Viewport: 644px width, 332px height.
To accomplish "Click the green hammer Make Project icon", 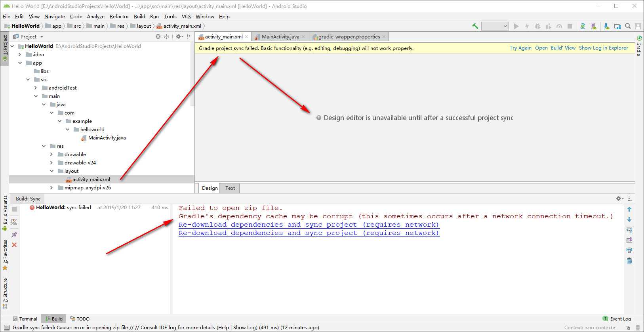I will 475,26.
